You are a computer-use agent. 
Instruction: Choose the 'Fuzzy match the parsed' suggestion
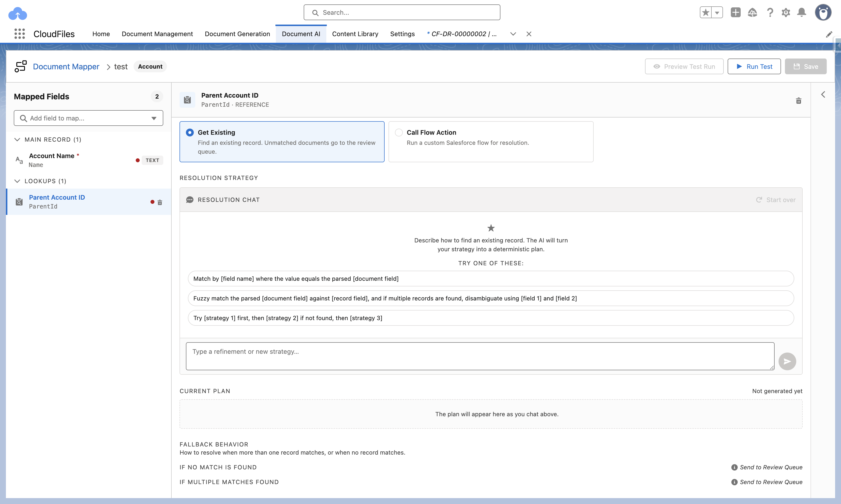491,298
